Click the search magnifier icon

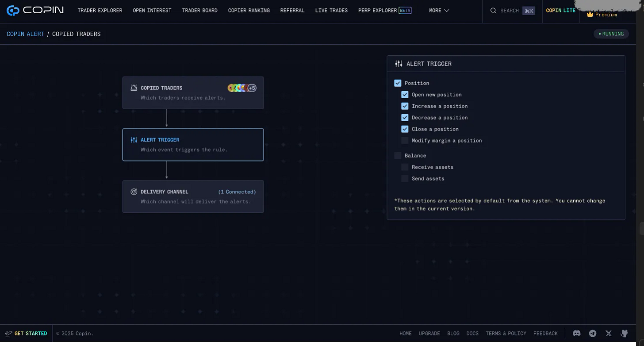point(493,11)
